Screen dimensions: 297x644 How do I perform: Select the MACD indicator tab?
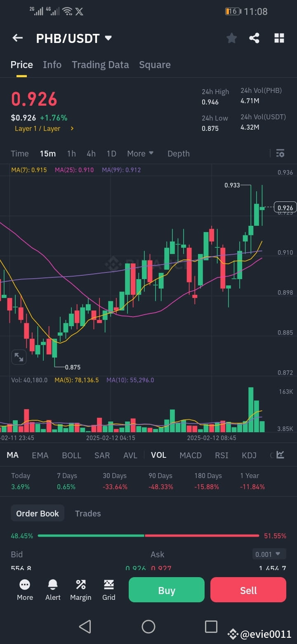190,455
